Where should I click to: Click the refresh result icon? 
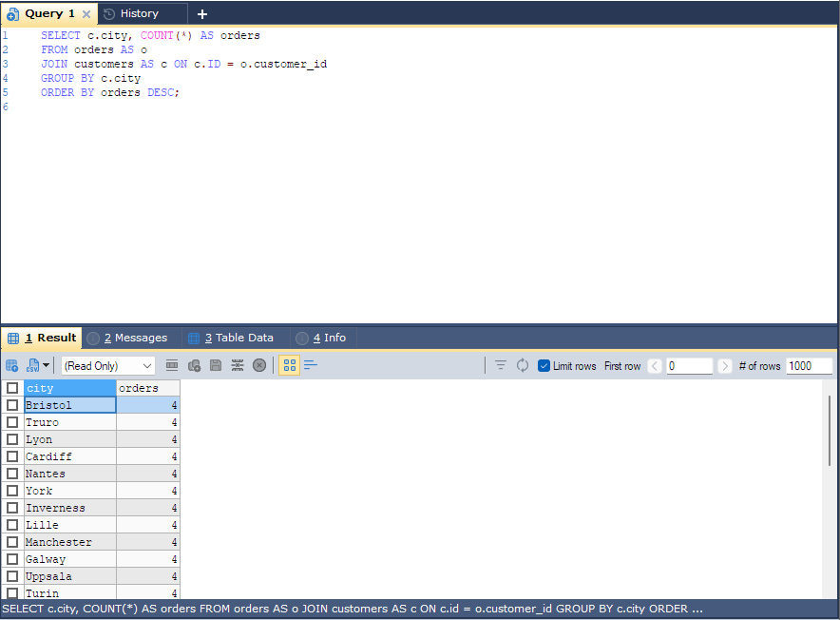(x=523, y=366)
